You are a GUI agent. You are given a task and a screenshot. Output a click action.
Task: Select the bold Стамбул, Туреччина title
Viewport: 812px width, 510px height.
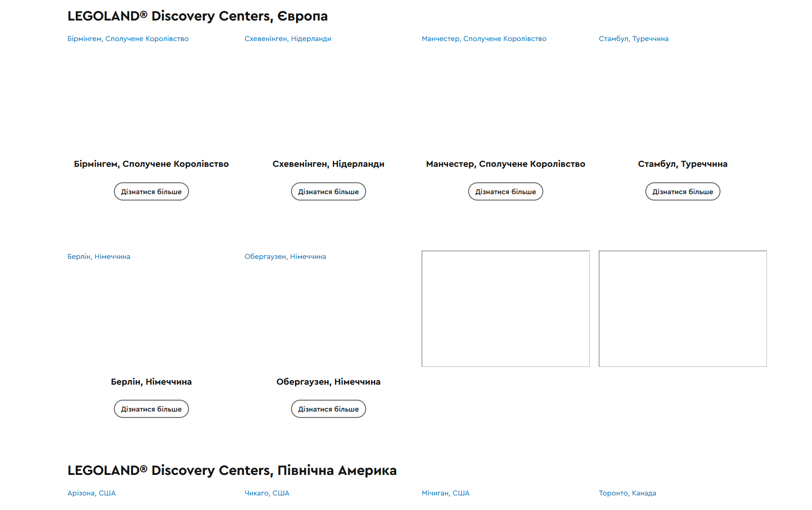click(683, 164)
